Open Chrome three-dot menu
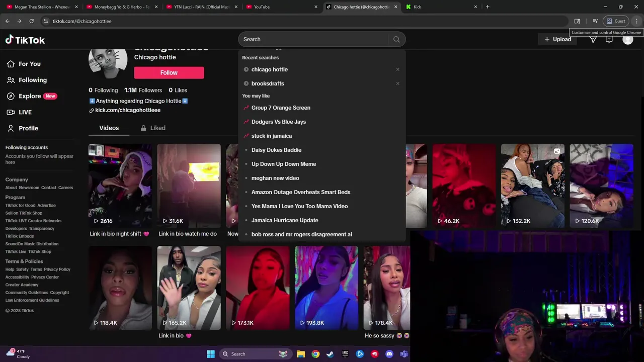This screenshot has height=362, width=644. pyautogui.click(x=636, y=21)
